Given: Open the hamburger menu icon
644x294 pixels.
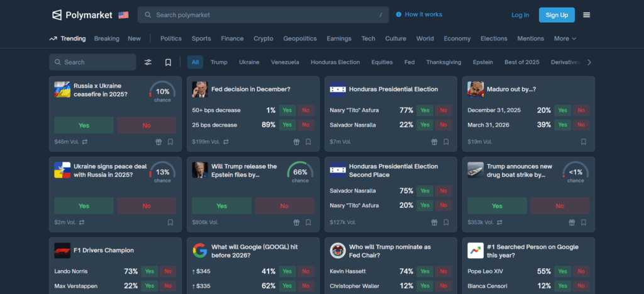Looking at the screenshot, I should (587, 14).
